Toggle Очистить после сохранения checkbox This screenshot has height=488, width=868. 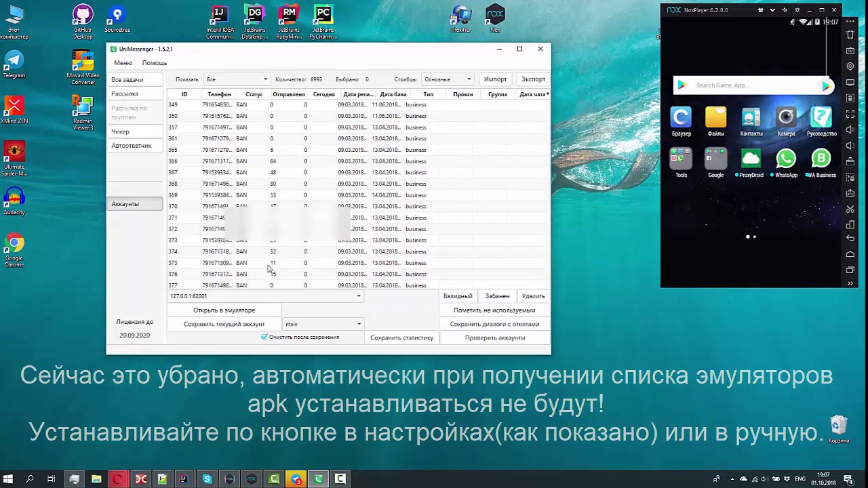264,337
